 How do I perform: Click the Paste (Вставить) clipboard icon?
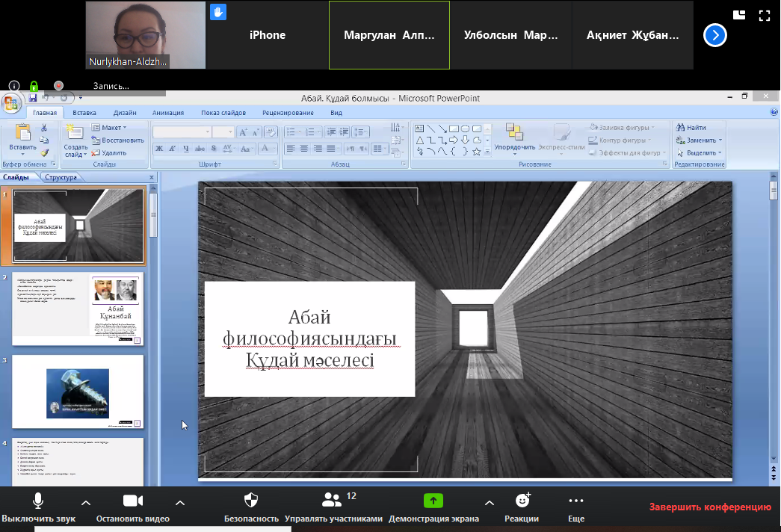coord(22,133)
